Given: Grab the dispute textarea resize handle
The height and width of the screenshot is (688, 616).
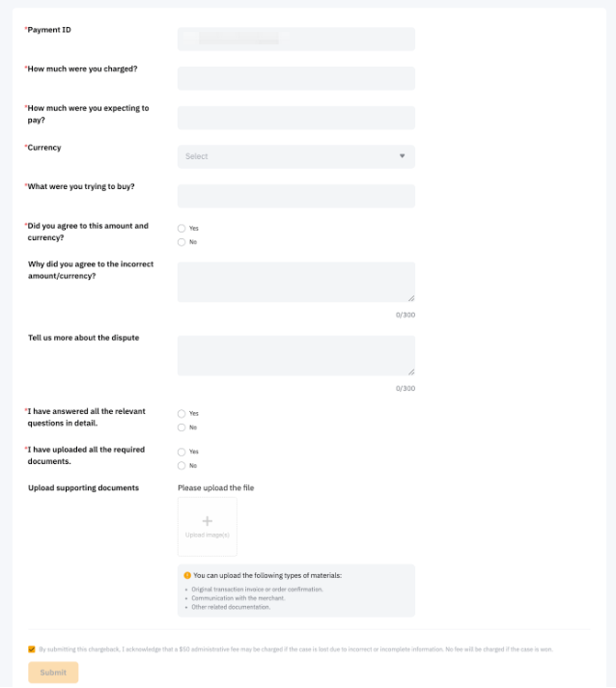Looking at the screenshot, I should pos(410,372).
